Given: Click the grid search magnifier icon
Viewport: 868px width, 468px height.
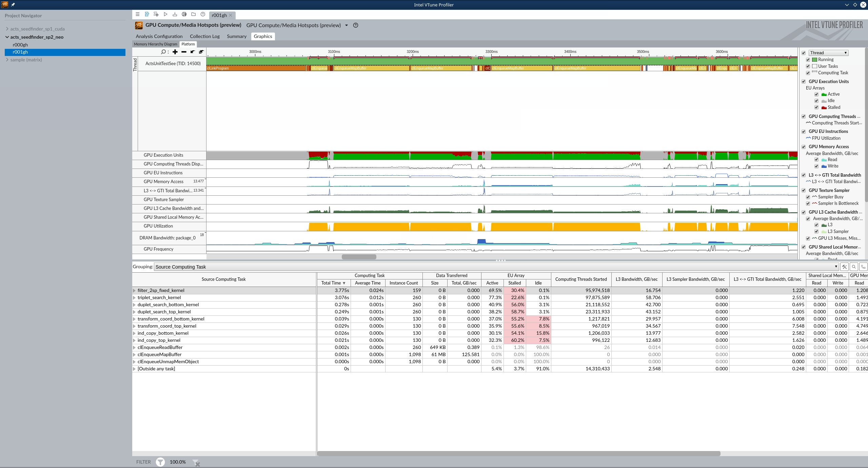Looking at the screenshot, I should [854, 267].
